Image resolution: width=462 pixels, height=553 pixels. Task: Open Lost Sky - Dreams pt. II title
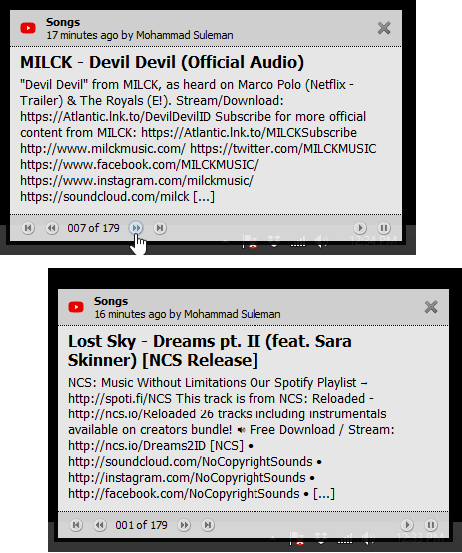click(210, 351)
